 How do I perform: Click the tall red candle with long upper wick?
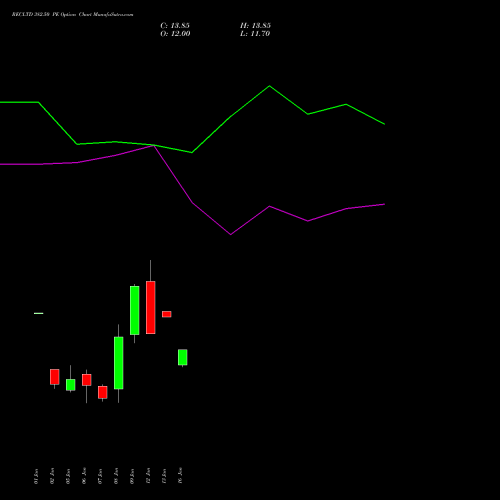pos(151,307)
